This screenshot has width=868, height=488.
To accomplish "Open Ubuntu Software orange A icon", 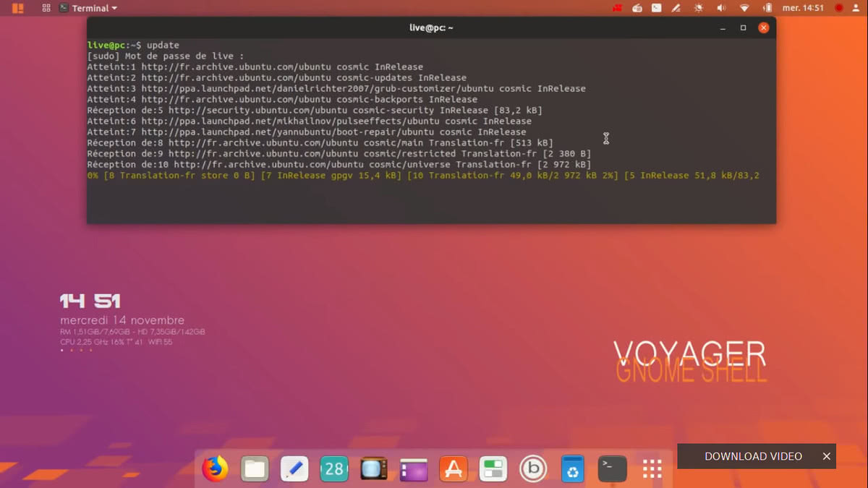I will click(x=454, y=469).
